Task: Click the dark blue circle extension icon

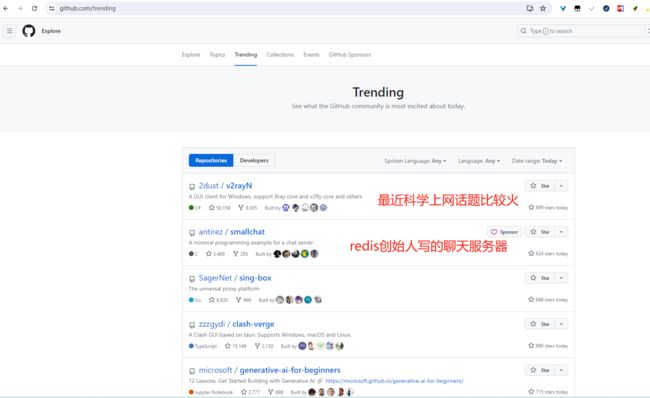Action: [x=606, y=8]
